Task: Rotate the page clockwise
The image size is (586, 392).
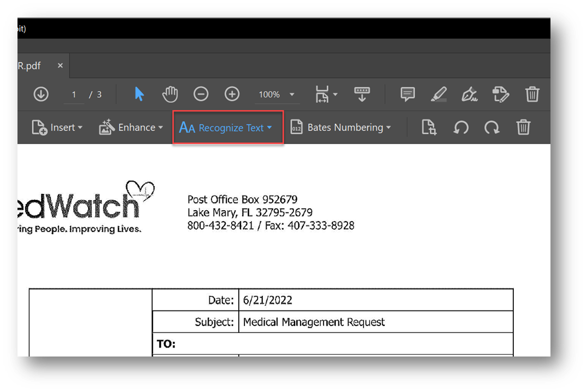Action: 491,127
